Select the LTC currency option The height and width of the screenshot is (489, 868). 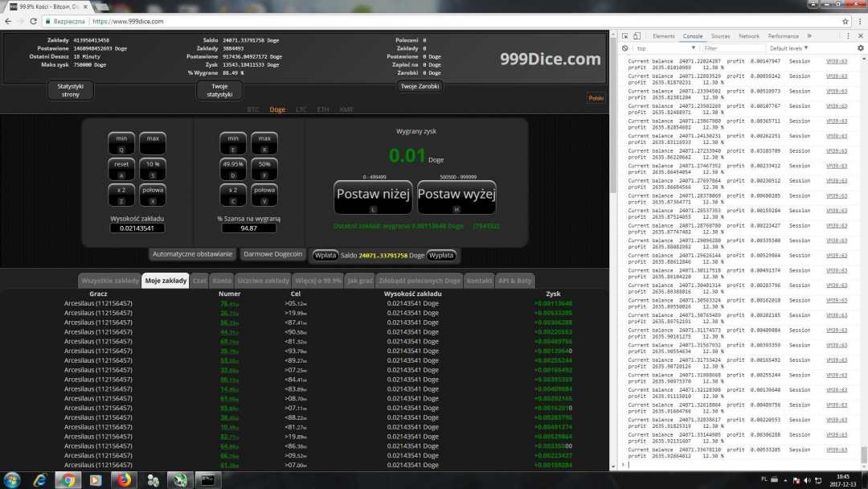tap(301, 109)
